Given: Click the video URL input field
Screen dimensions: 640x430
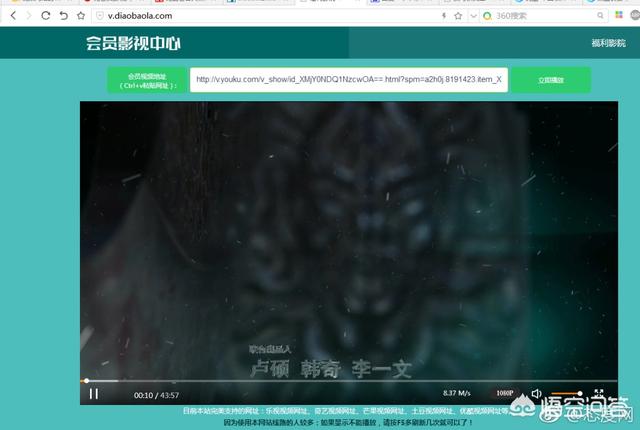Looking at the screenshot, I should (350, 80).
